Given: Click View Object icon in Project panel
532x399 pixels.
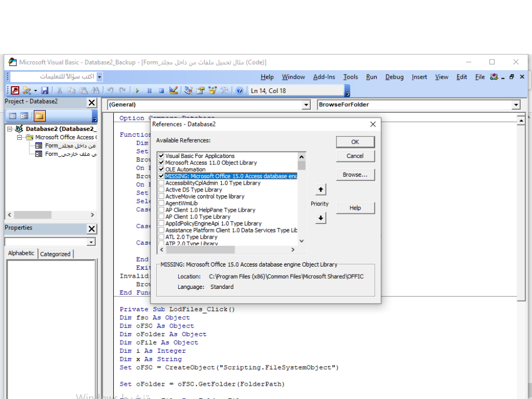Looking at the screenshot, I should click(24, 116).
